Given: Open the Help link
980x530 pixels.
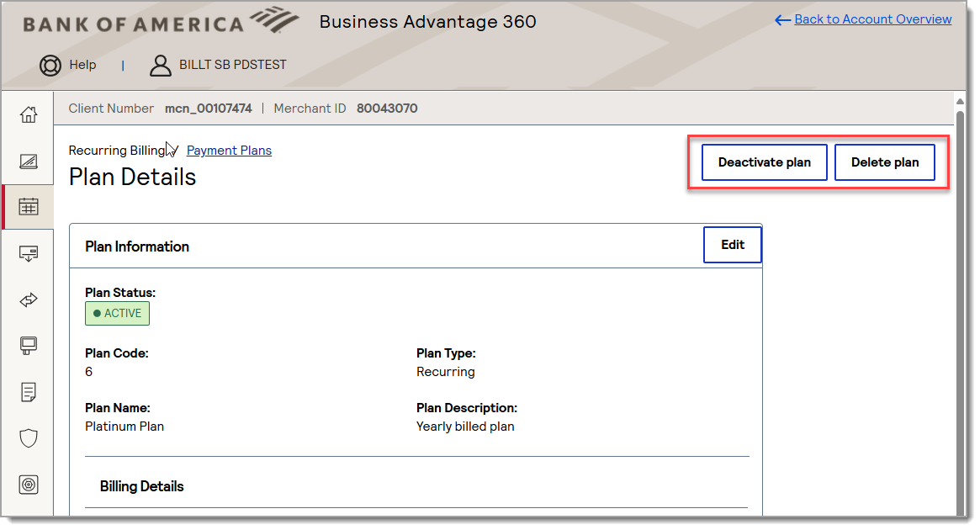Looking at the screenshot, I should 82,65.
